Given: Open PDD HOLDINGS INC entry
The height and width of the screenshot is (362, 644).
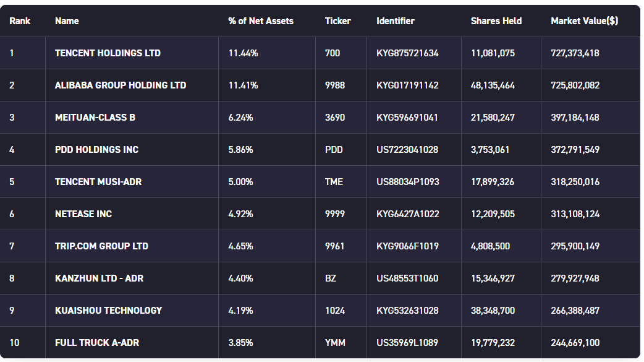Looking at the screenshot, I should point(96,150).
